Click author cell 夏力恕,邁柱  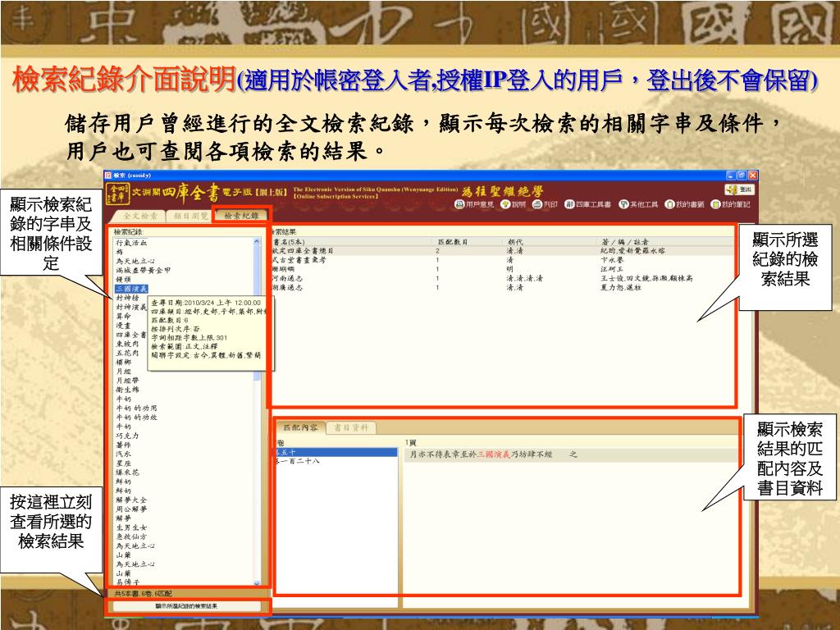point(621,287)
